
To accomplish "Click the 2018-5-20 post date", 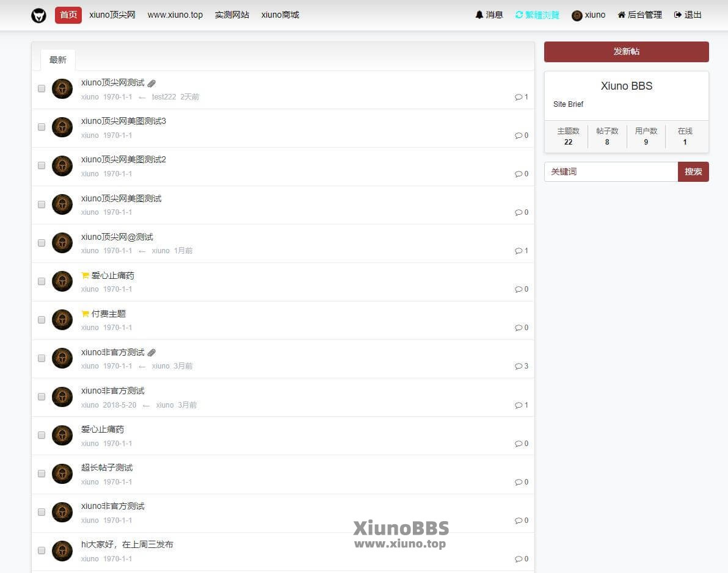I will pos(120,405).
